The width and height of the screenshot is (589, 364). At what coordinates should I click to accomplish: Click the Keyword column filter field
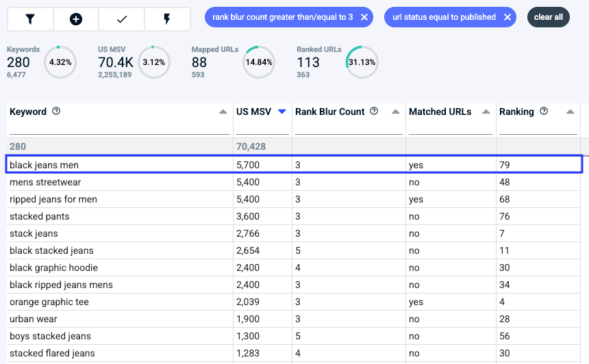point(119,128)
